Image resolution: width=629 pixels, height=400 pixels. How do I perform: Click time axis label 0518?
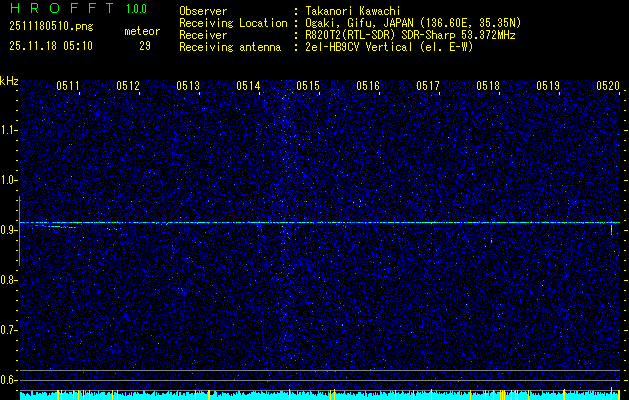point(488,85)
